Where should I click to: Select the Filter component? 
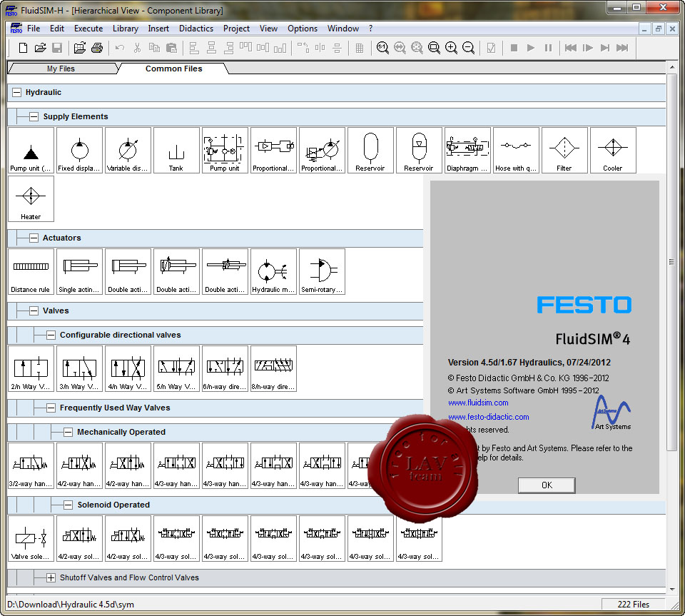(564, 151)
